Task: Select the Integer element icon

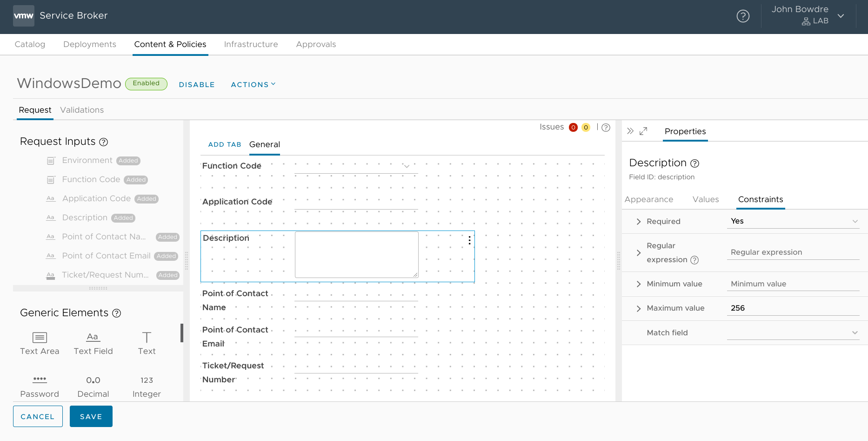Action: pyautogui.click(x=147, y=380)
